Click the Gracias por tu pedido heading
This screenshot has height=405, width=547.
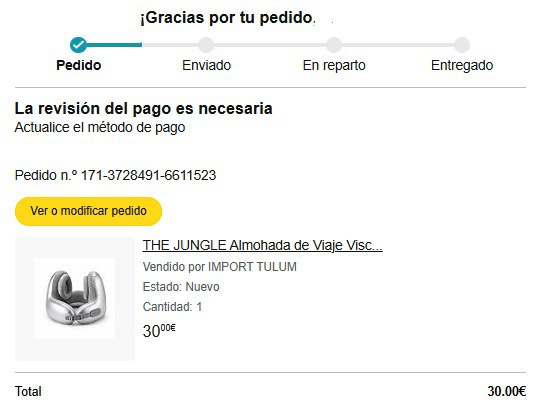227,17
